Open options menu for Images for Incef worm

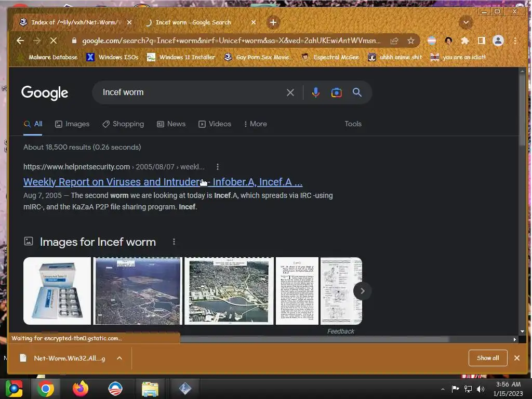pos(174,242)
